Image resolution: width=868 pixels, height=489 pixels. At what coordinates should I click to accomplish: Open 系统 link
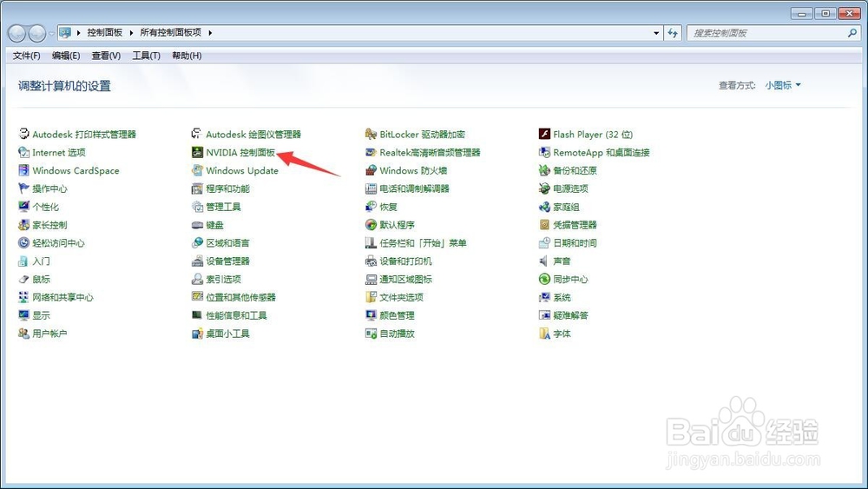[x=562, y=297]
